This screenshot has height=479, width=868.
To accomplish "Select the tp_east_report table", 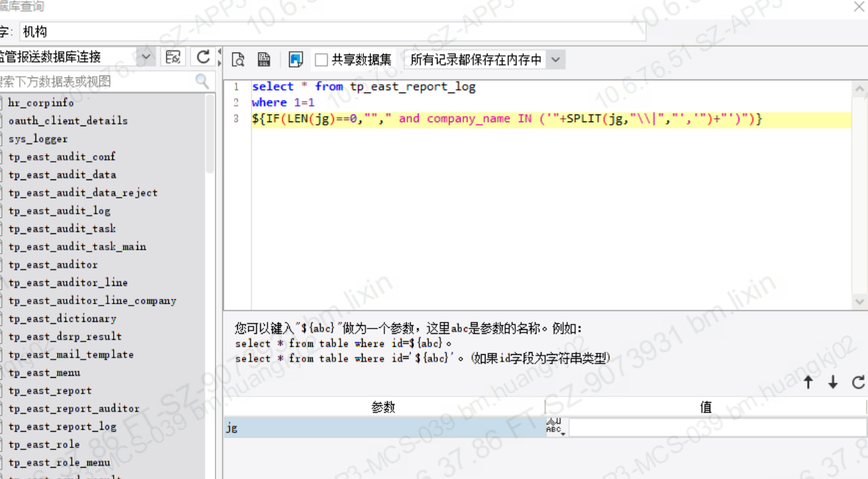I will tap(50, 391).
